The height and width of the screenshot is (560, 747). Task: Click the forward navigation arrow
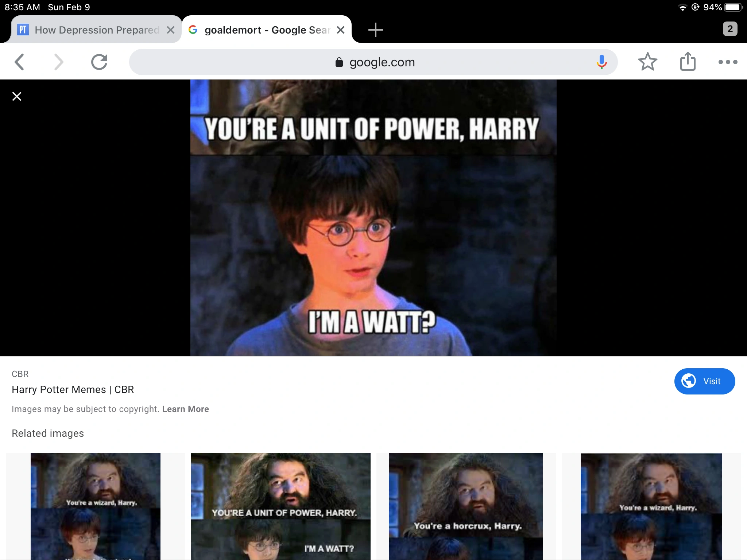tap(58, 62)
